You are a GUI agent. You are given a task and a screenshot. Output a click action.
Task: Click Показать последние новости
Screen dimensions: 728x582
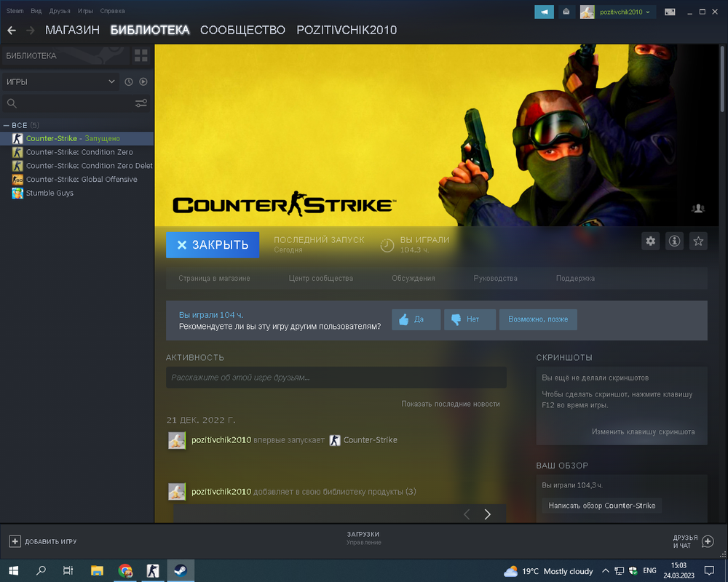[x=451, y=404]
